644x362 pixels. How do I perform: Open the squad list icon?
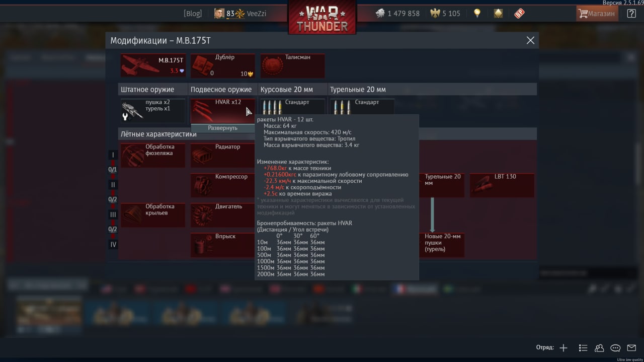click(583, 348)
